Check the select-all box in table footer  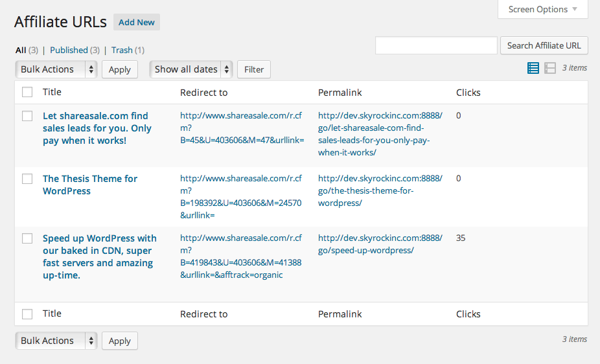27,314
